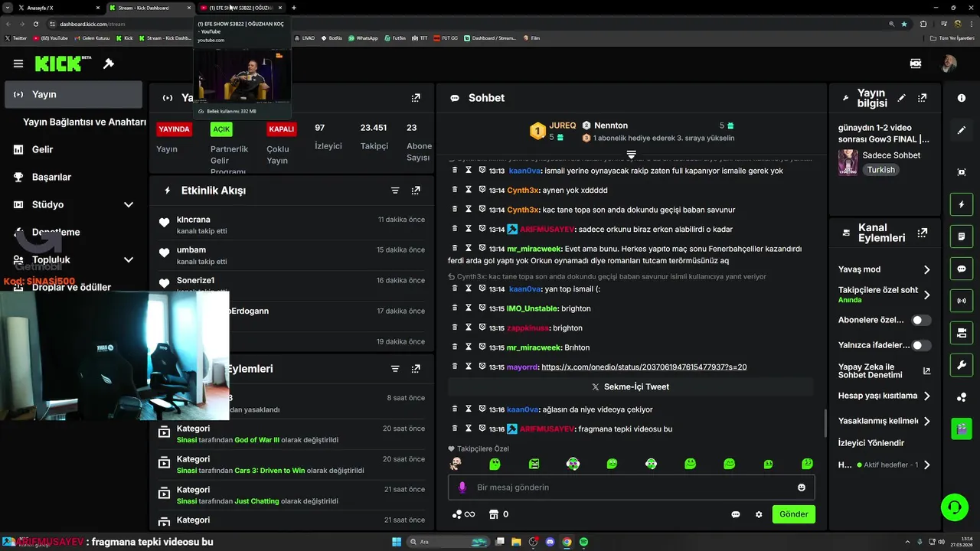980x551 pixels.
Task: Click the pencil icon in right rail
Action: [x=962, y=130]
